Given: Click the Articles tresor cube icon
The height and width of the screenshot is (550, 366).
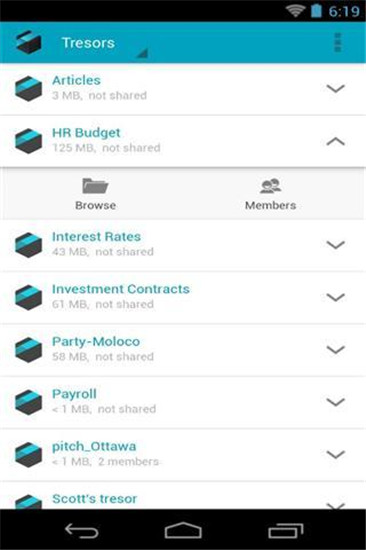Looking at the screenshot, I should [x=28, y=88].
